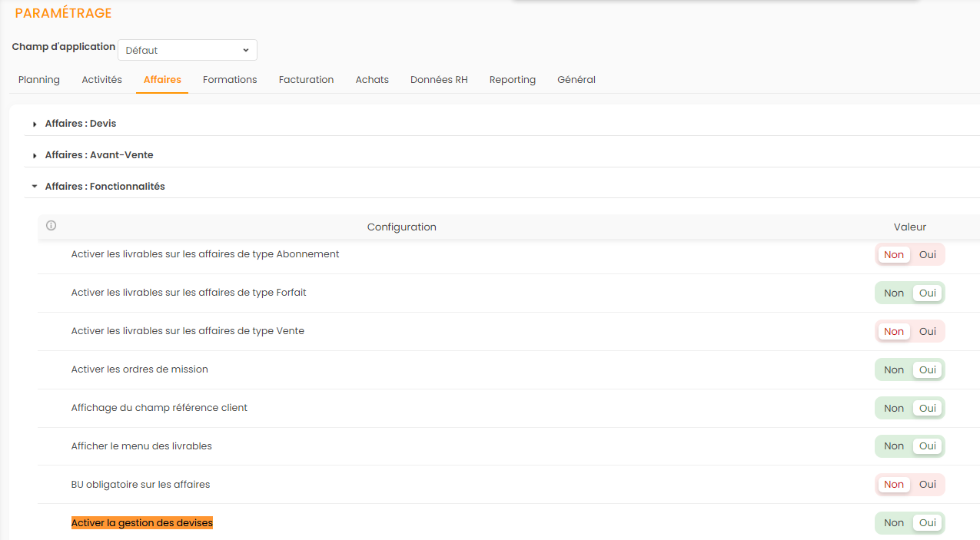Expand the Affaires : Avant-Vente section
This screenshot has width=980, height=540.
(98, 154)
